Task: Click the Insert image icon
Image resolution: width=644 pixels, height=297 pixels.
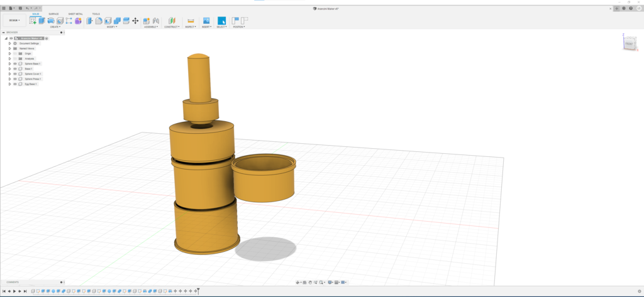Action: tap(206, 21)
